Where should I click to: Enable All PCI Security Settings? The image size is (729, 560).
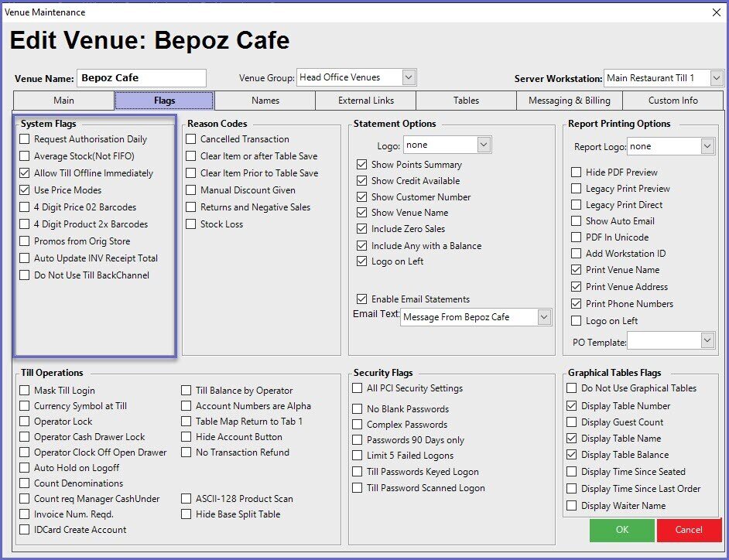(358, 388)
